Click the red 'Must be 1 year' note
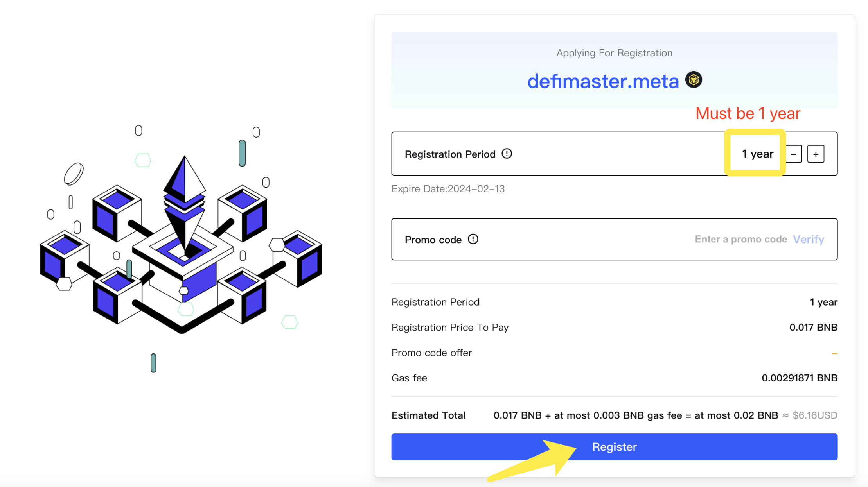This screenshot has width=868, height=487. [x=748, y=113]
